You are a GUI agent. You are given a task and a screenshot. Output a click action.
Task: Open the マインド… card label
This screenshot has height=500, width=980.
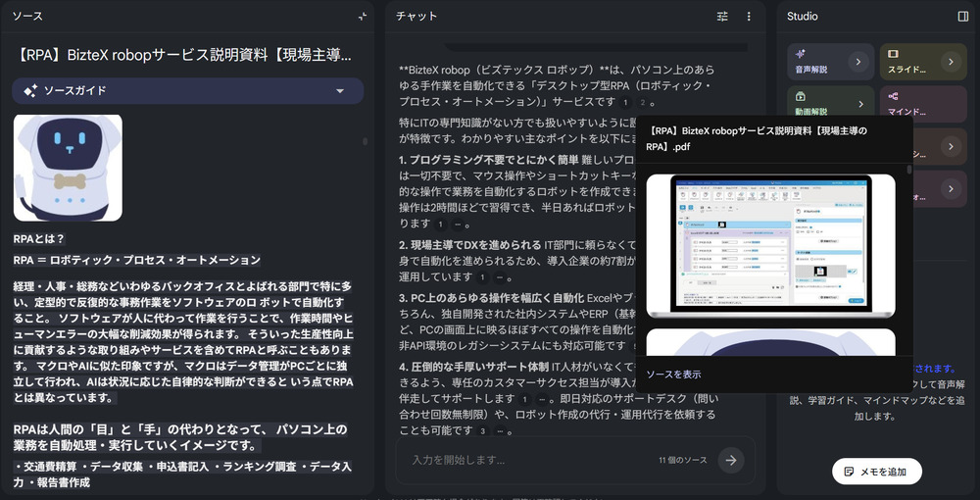point(906,112)
